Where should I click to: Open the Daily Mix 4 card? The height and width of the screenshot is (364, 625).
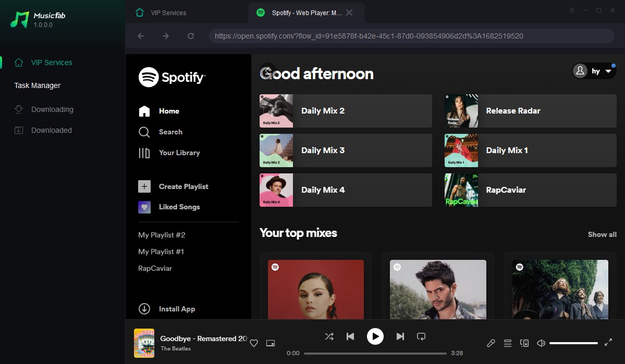pyautogui.click(x=346, y=190)
